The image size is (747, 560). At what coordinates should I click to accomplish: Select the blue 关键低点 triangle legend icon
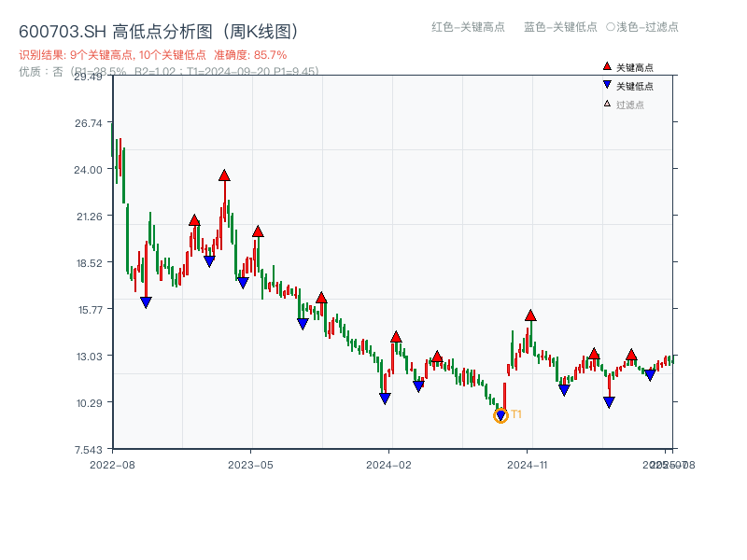click(608, 84)
